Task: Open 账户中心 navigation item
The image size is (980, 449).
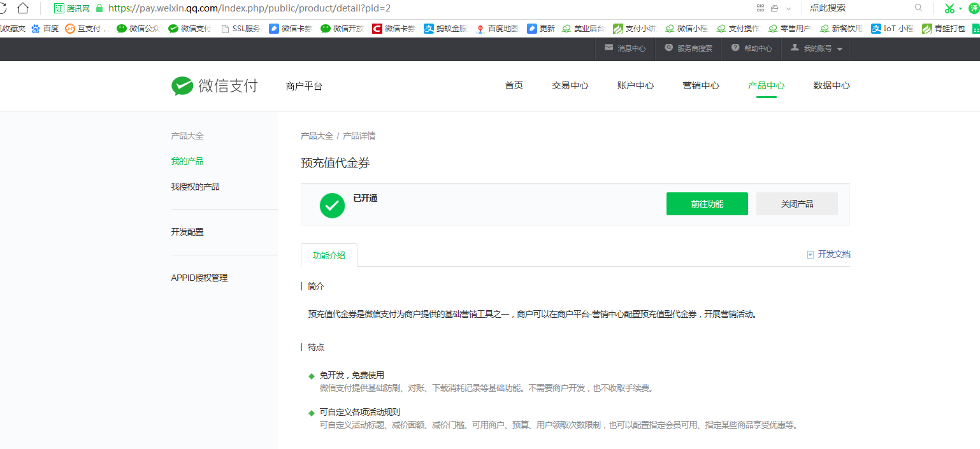Action: 635,85
